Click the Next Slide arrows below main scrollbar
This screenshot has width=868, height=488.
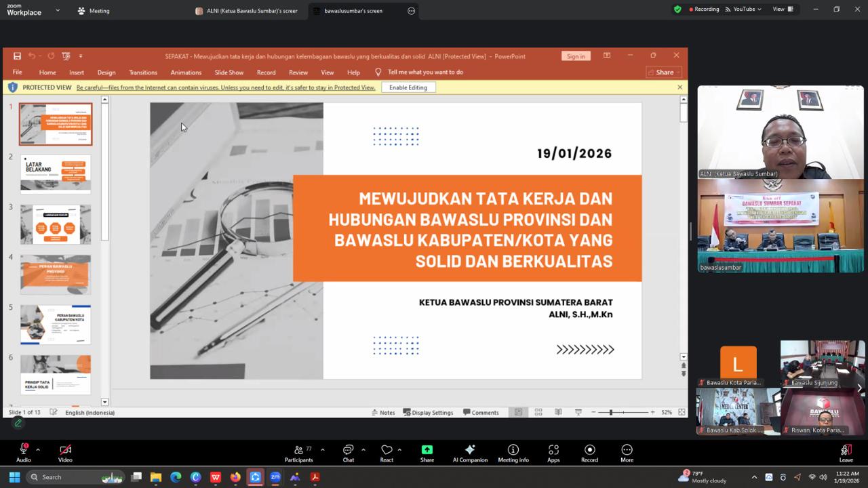684,373
